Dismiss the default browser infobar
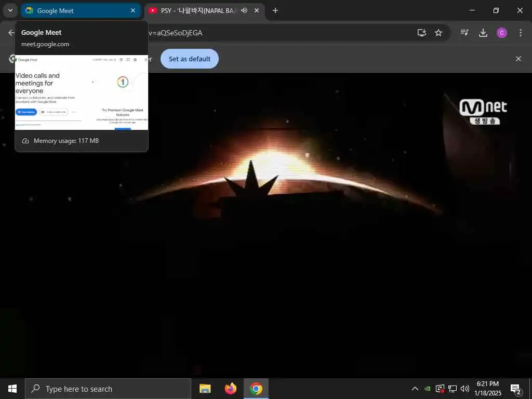Screen dimensions: 532x399 [x=518, y=59]
